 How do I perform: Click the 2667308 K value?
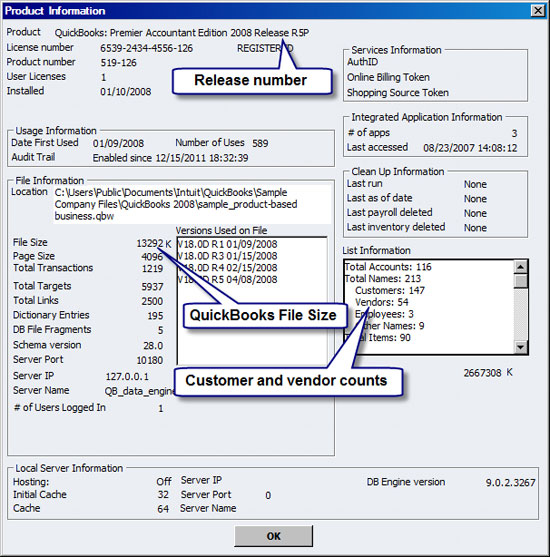(x=488, y=373)
